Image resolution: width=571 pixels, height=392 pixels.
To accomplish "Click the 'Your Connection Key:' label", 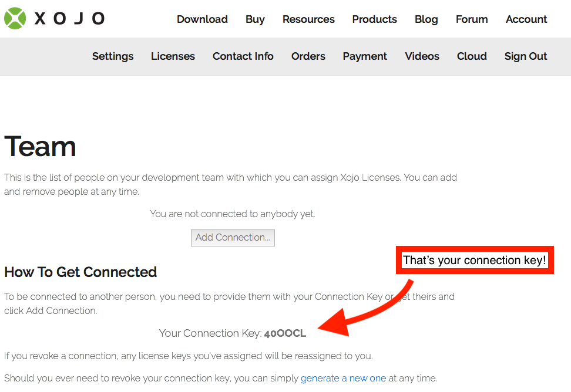I will 210,333.
